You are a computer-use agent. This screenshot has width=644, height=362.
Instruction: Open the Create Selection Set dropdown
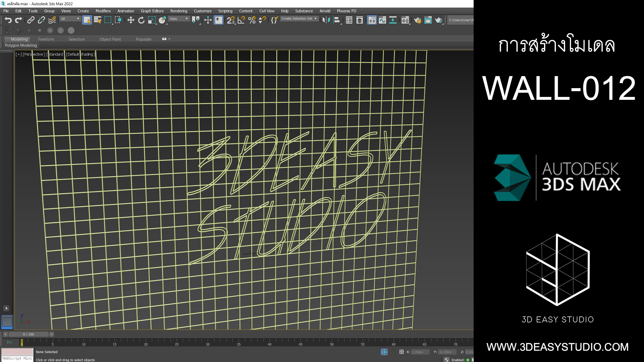(299, 19)
